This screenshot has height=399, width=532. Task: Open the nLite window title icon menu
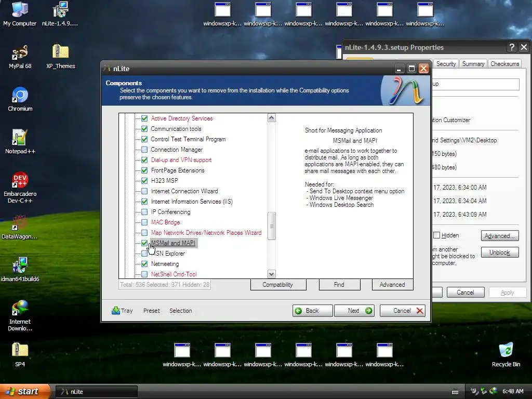(x=107, y=69)
